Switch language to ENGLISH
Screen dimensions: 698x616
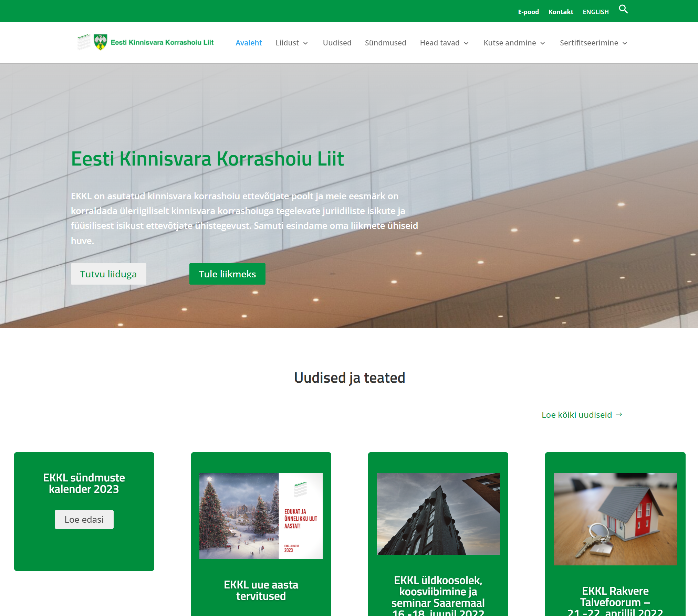[595, 12]
